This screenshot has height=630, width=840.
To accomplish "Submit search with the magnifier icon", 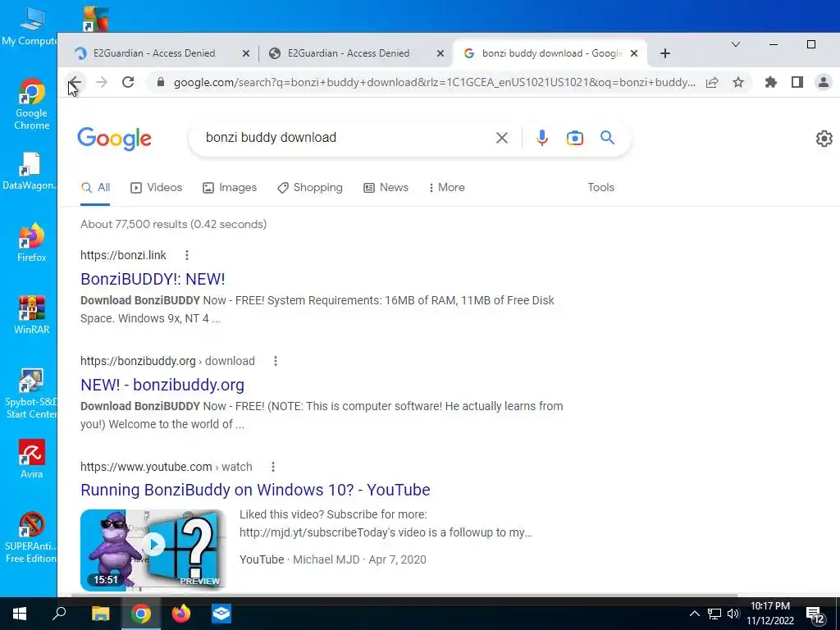I will point(608,138).
